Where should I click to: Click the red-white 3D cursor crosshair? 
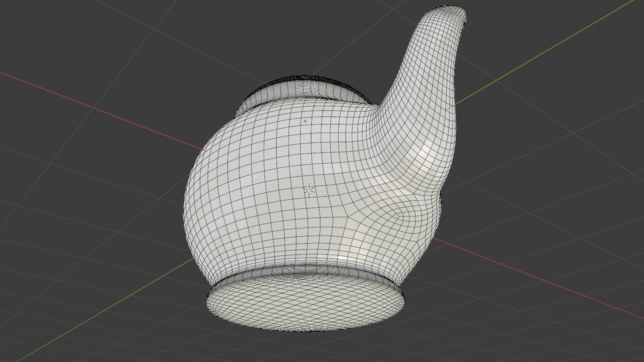309,190
